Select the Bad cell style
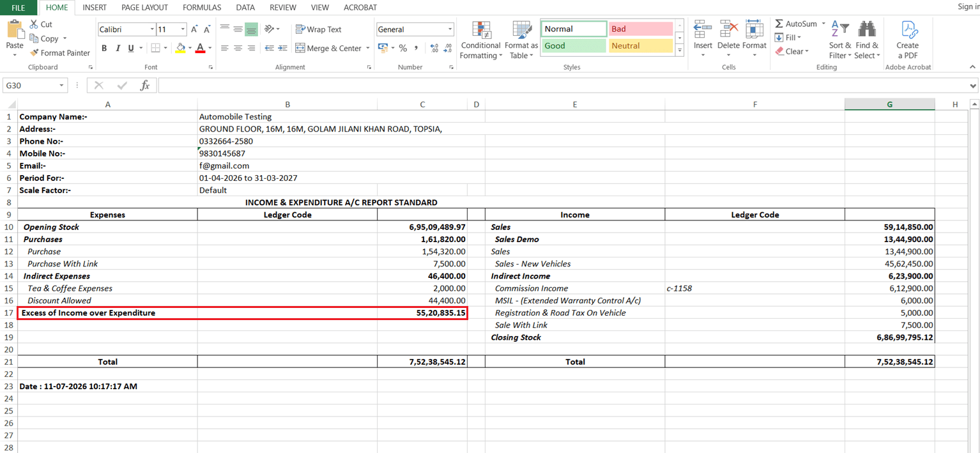This screenshot has width=980, height=453. pyautogui.click(x=641, y=29)
